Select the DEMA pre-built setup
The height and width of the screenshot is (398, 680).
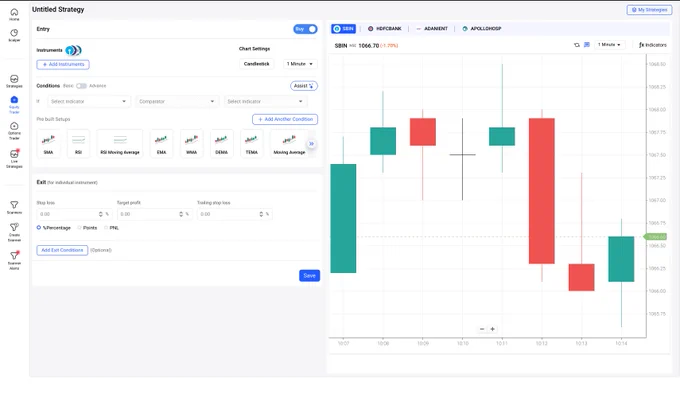[x=221, y=144]
